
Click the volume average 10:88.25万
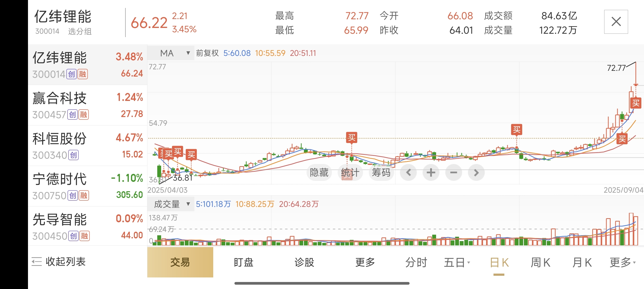[x=255, y=204]
